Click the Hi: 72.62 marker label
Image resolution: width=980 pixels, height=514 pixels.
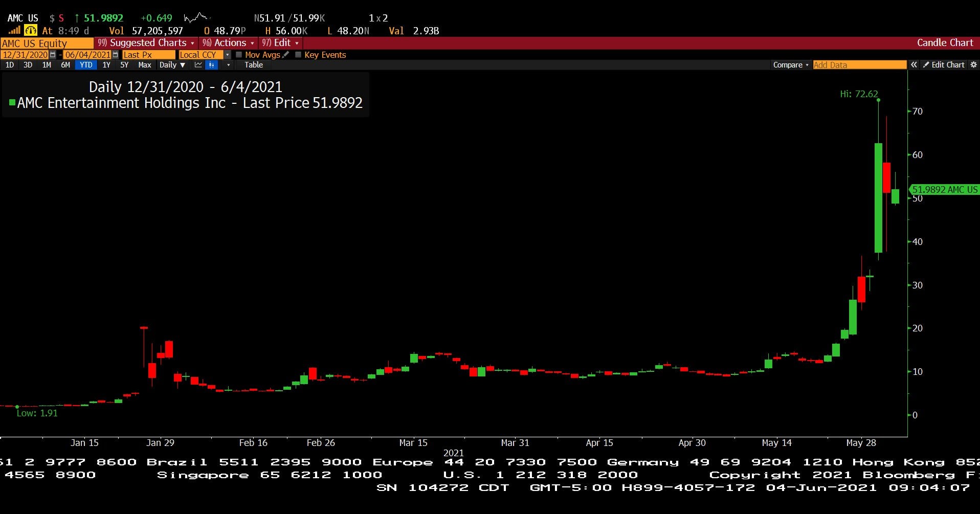pyautogui.click(x=859, y=94)
